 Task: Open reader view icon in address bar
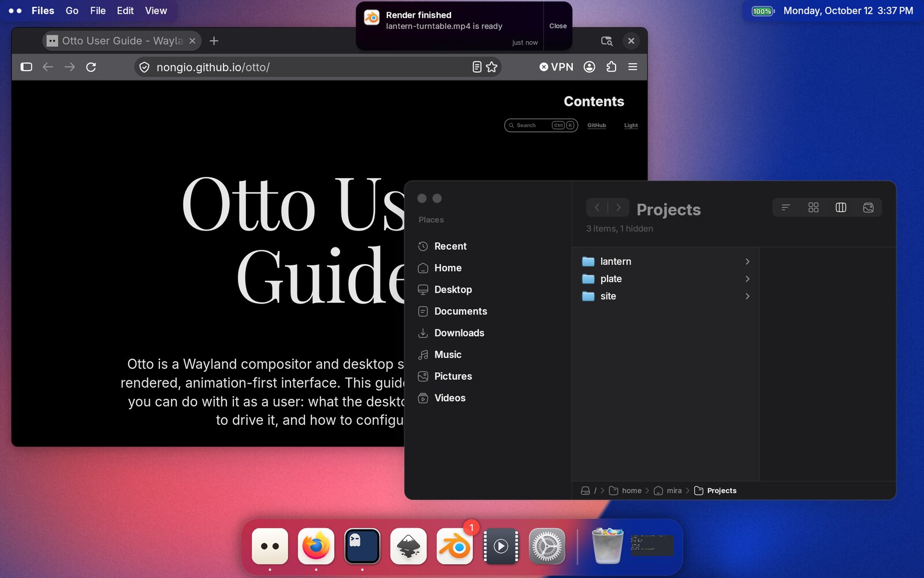[476, 67]
